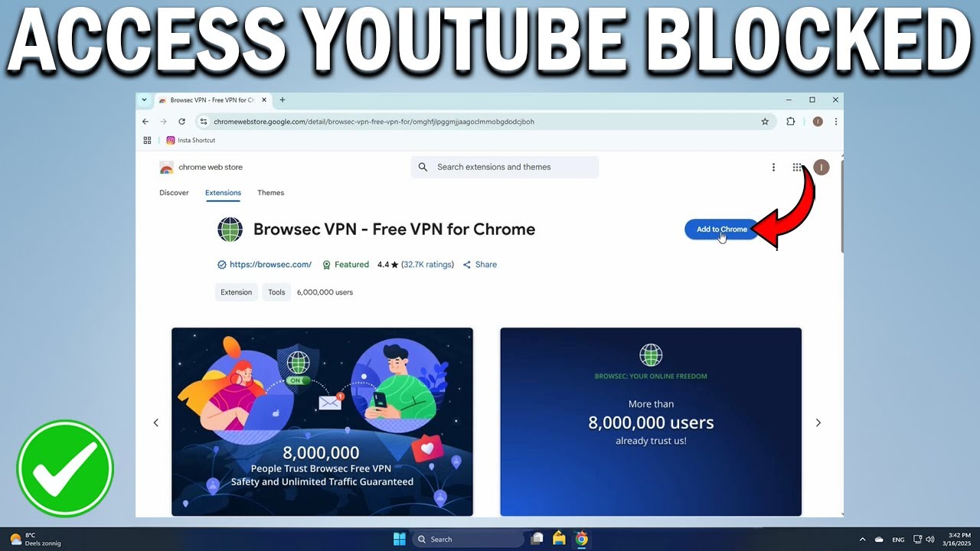The width and height of the screenshot is (980, 551).
Task: Show previous screenshot with left arrow
Action: [x=156, y=422]
